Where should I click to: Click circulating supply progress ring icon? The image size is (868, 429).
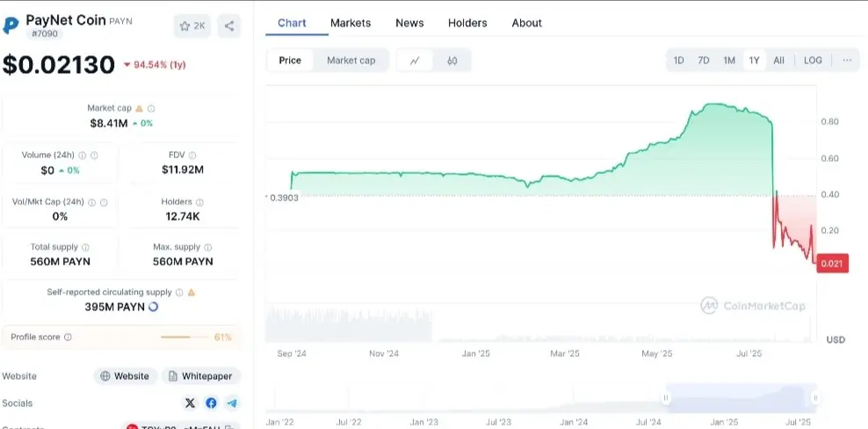pos(154,307)
